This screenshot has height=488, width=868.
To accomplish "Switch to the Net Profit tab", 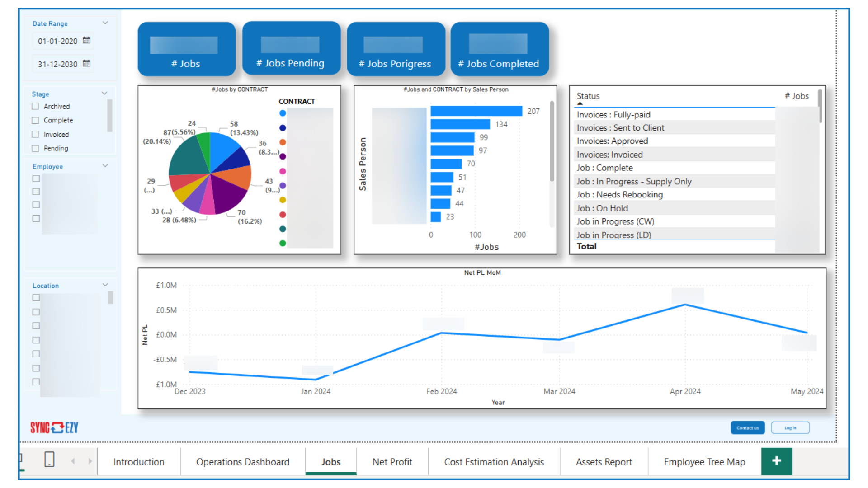I will (x=392, y=462).
